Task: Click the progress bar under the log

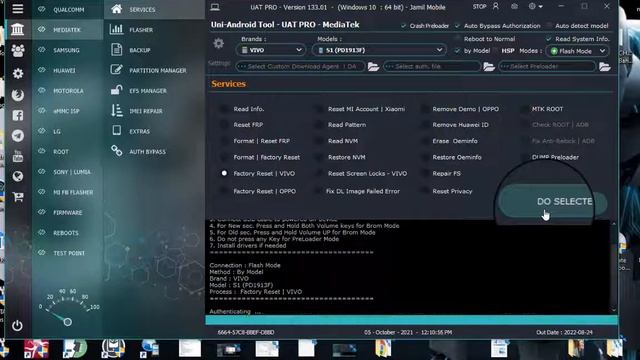Action: 411,320
